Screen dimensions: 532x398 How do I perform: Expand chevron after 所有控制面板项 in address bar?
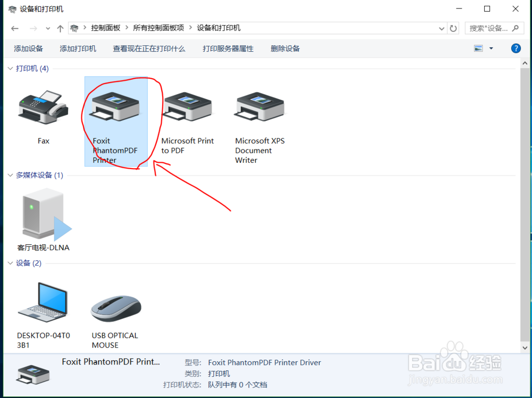(x=190, y=28)
